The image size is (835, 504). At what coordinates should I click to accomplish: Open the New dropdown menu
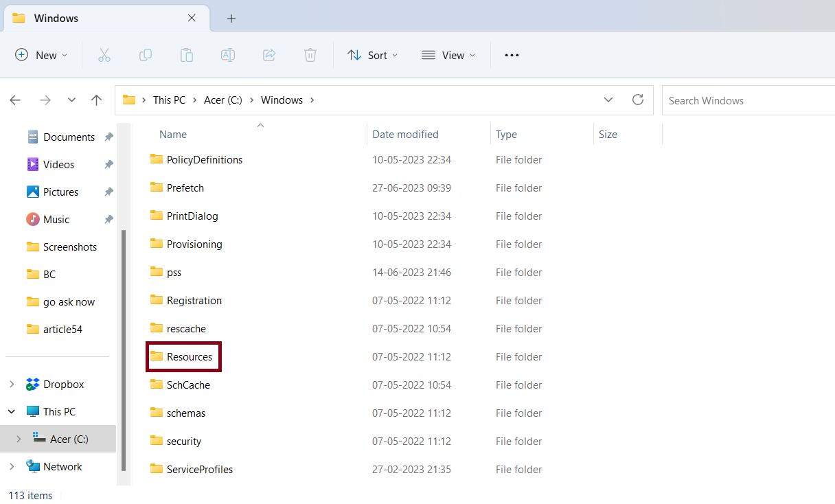click(42, 55)
